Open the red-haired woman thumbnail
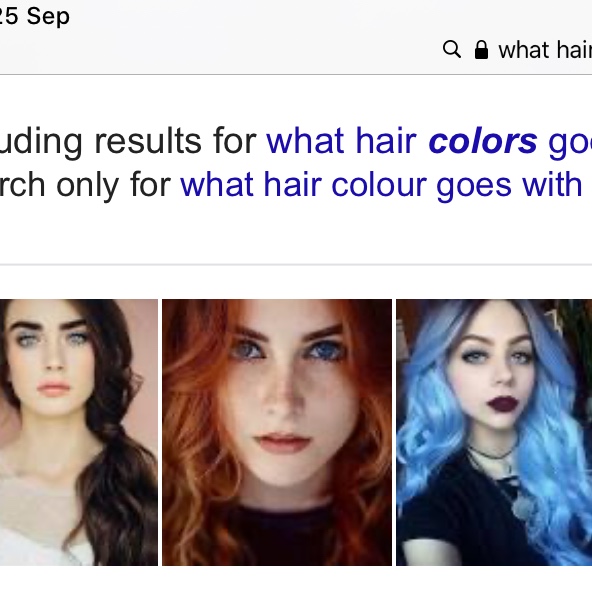The image size is (592, 592). click(x=277, y=432)
